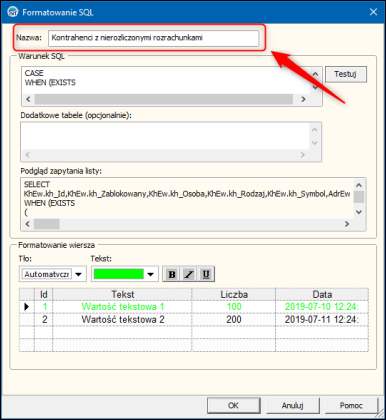Click Id cell of row 2
This screenshot has height=420, width=386.
tap(44, 320)
